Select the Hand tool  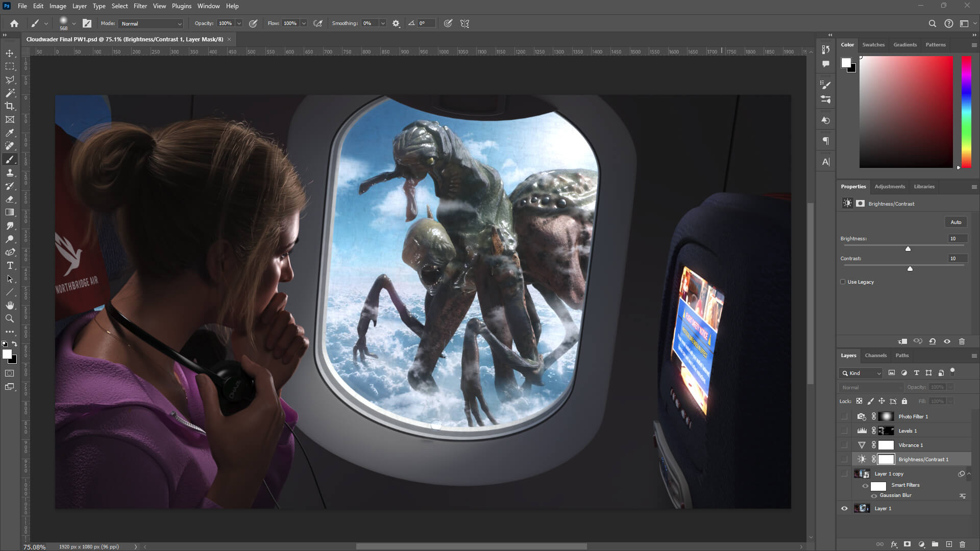pos(10,305)
